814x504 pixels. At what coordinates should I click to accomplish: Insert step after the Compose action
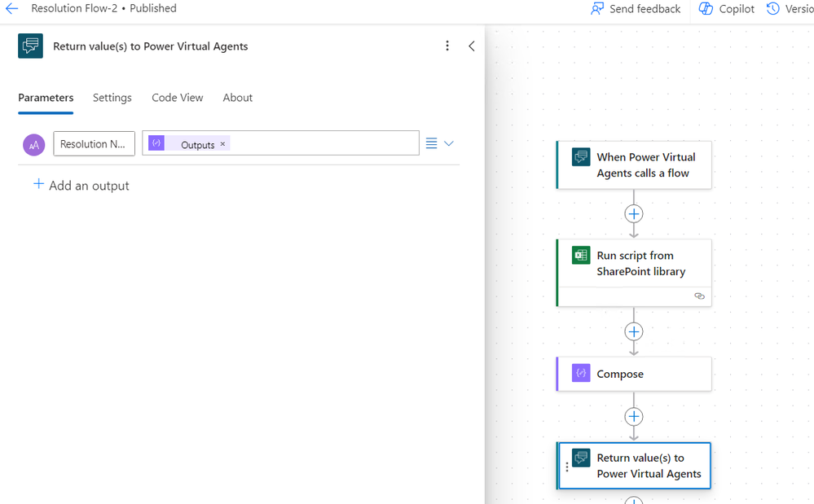coord(634,417)
